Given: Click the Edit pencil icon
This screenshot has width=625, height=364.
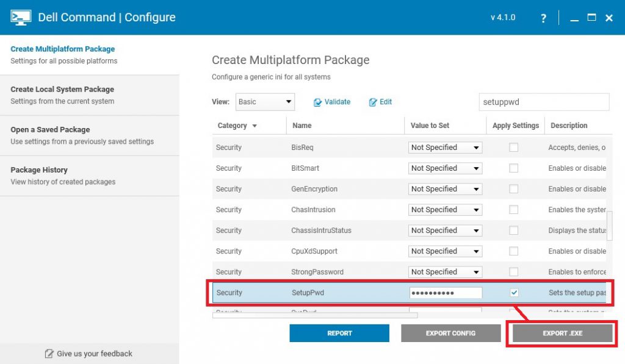Looking at the screenshot, I should (373, 102).
